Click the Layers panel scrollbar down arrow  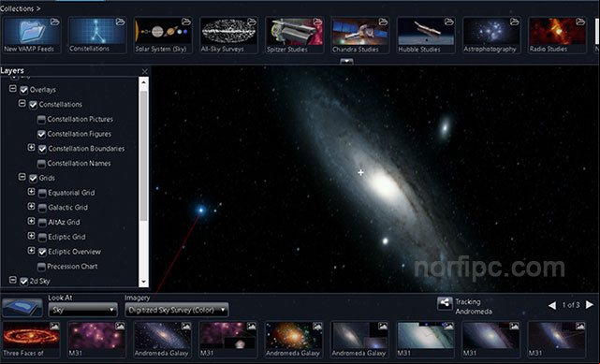pos(143,283)
